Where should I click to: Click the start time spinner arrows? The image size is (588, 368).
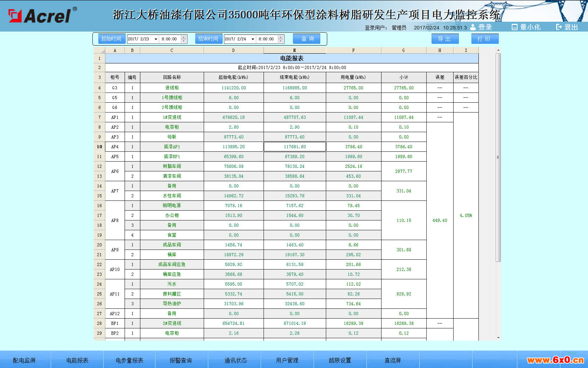pyautogui.click(x=184, y=39)
